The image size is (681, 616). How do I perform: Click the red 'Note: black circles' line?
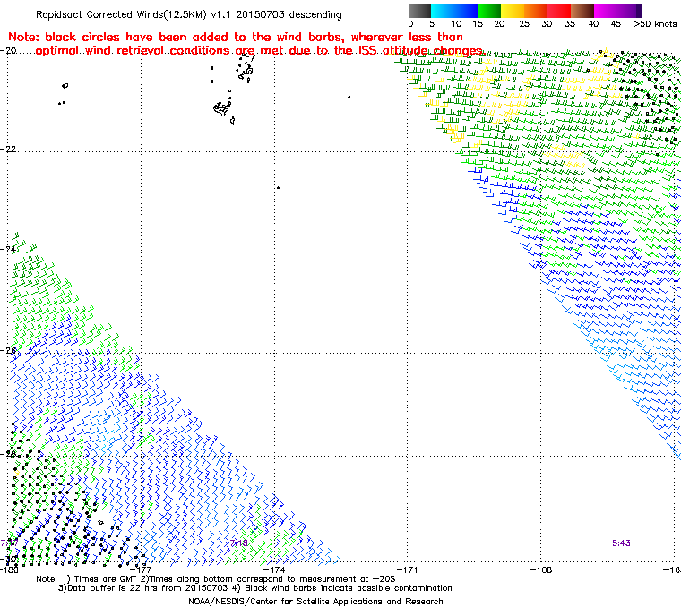[236, 37]
